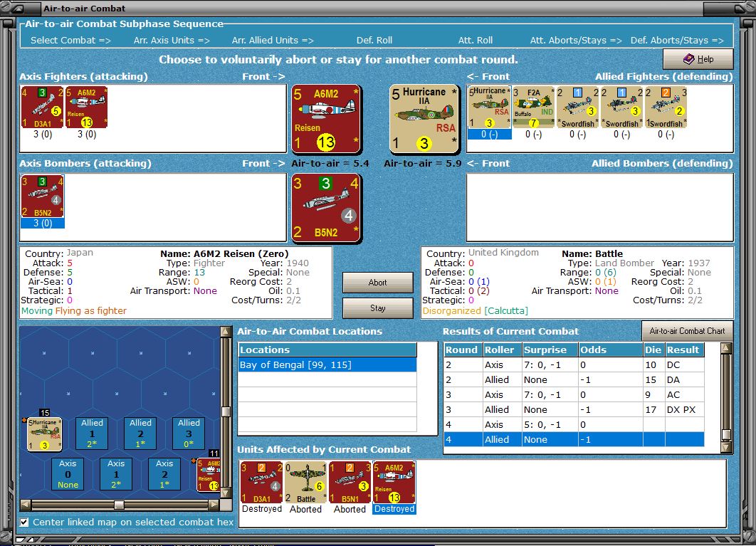Click the Att. Roll subphase step
The width and height of the screenshot is (756, 546).
(x=476, y=41)
